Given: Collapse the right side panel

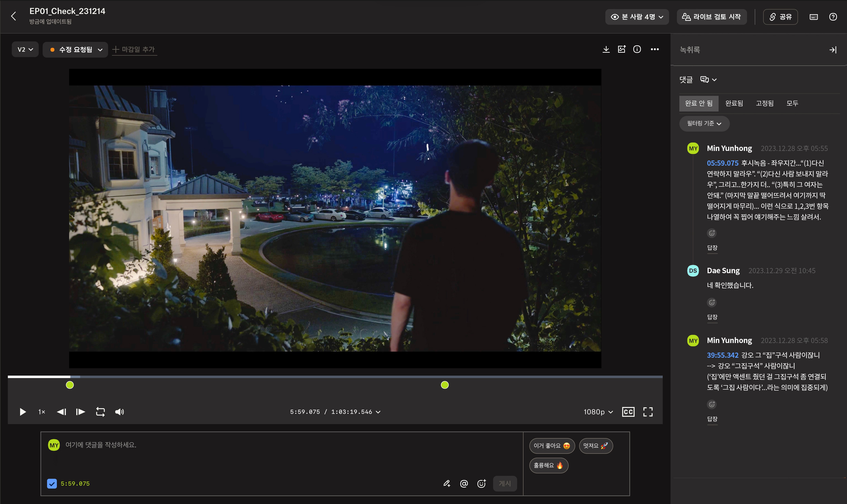Looking at the screenshot, I should click(x=833, y=50).
